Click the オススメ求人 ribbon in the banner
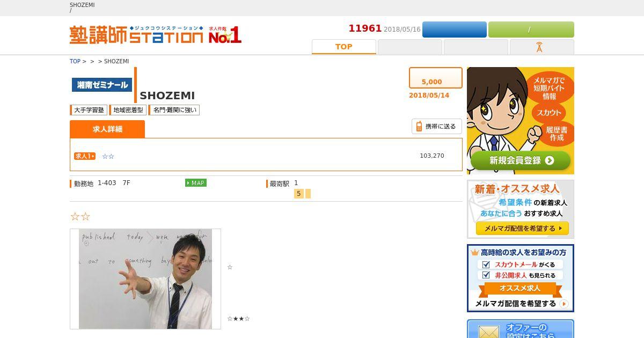This screenshot has height=338, width=644. tap(520, 289)
